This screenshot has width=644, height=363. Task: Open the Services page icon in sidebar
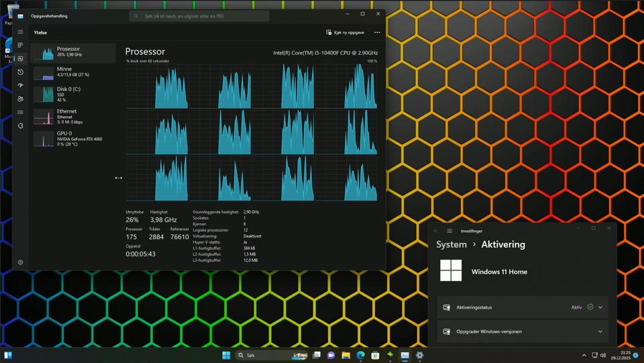click(x=20, y=125)
